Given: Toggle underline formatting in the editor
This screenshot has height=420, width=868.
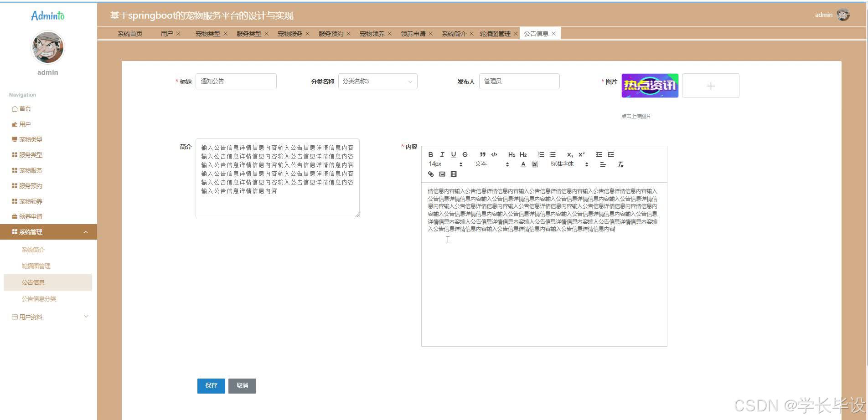Looking at the screenshot, I should 453,154.
